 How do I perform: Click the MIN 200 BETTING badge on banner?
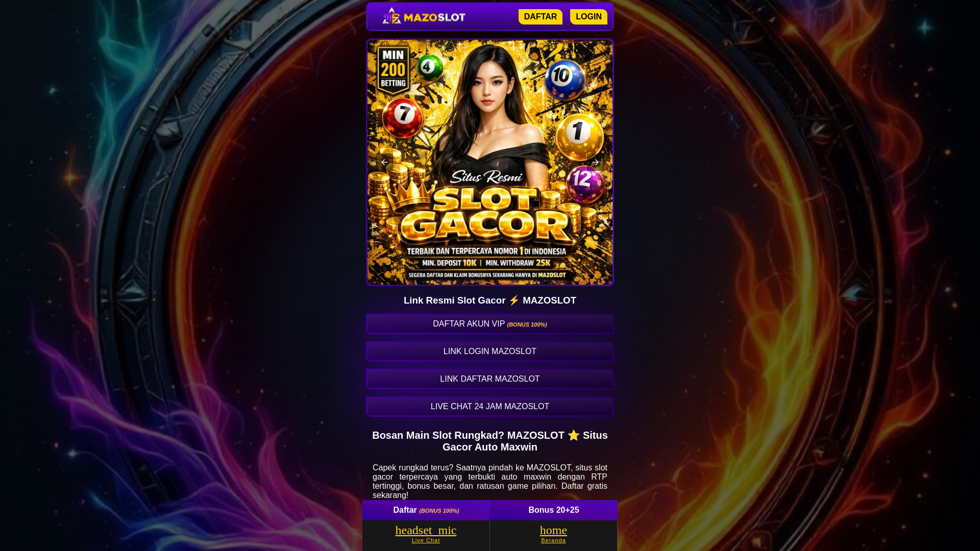[393, 70]
